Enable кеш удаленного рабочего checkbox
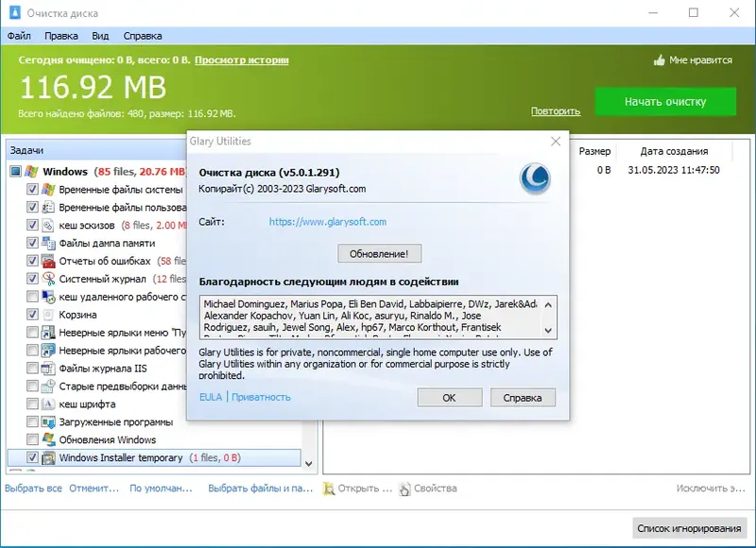 point(31,294)
